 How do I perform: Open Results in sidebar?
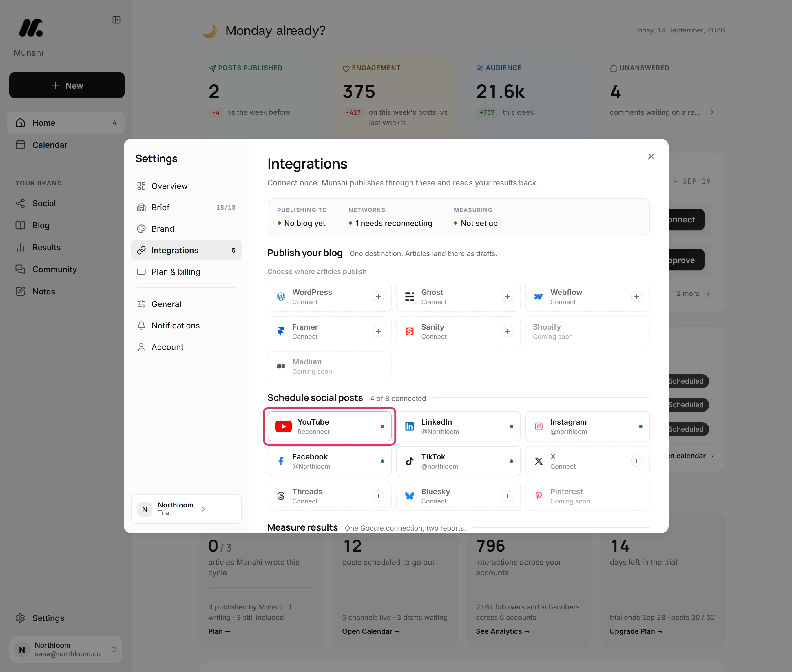coord(65,247)
